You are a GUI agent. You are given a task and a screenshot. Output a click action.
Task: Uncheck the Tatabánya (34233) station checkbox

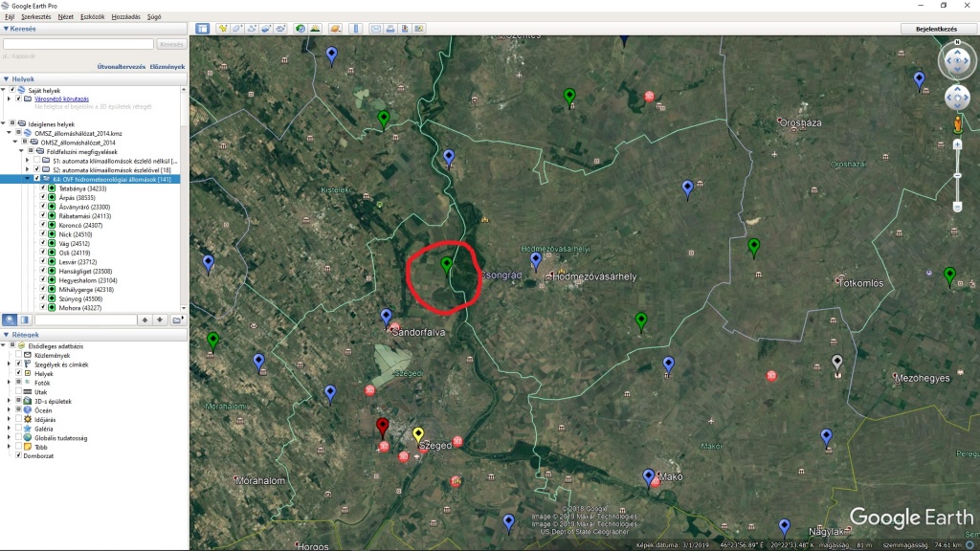43,189
